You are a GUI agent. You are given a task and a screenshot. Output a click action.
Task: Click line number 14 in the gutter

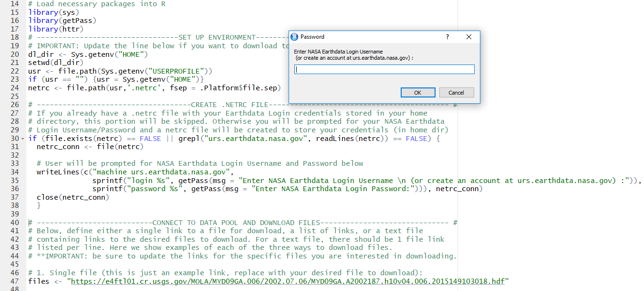point(14,3)
